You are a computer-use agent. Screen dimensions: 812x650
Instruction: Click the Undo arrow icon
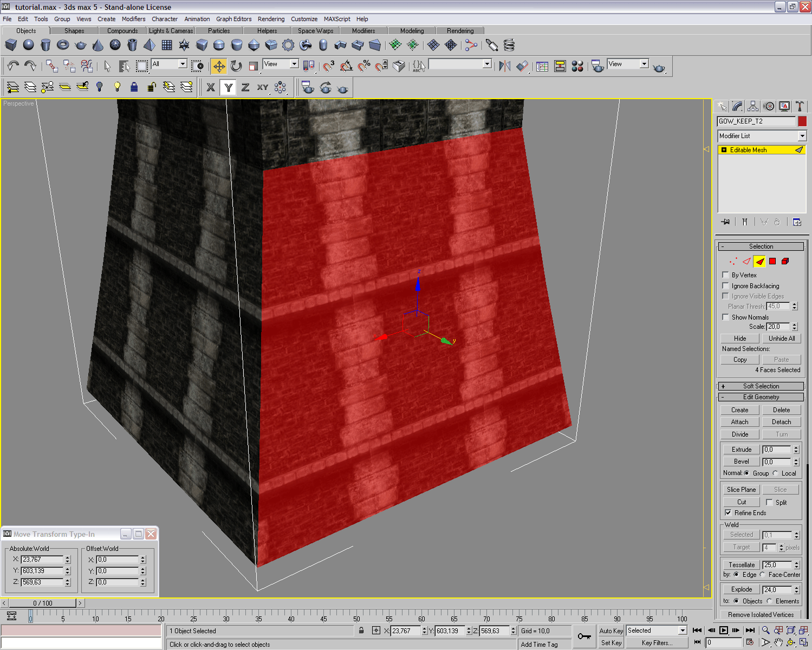click(x=12, y=66)
